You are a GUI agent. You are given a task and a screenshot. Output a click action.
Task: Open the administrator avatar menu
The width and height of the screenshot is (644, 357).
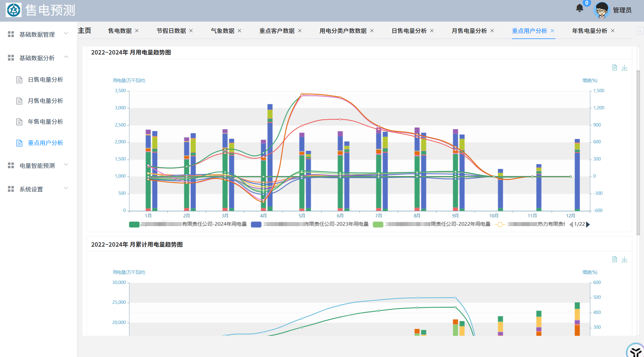[602, 10]
